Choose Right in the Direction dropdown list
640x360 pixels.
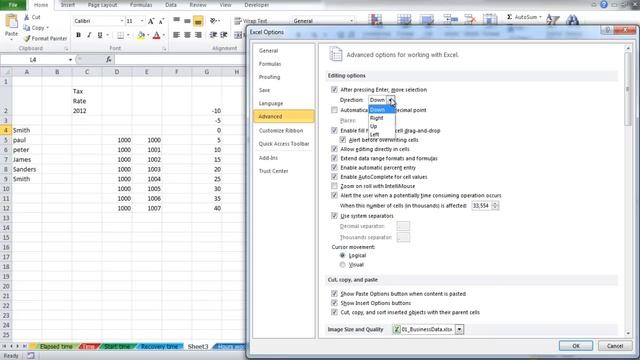coord(382,118)
